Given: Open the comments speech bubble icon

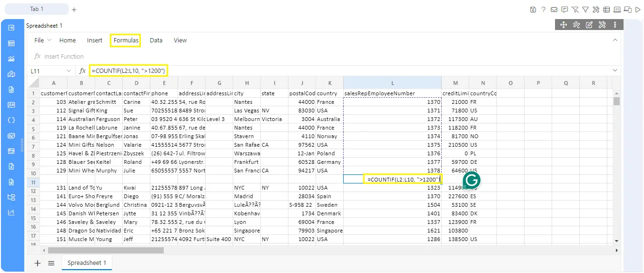Looking at the screenshot, I should click(x=565, y=9).
